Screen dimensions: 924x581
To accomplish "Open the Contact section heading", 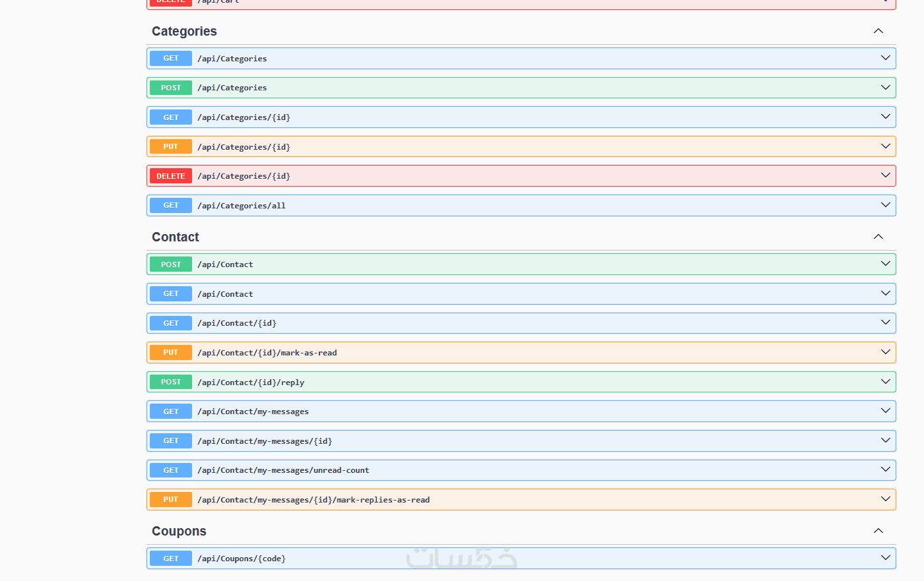I will (176, 237).
